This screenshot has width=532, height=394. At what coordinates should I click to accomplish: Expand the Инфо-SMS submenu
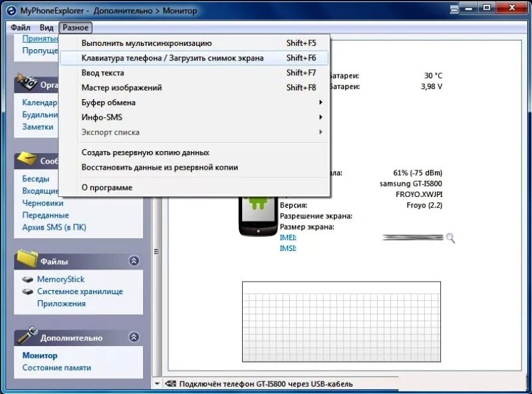point(194,117)
